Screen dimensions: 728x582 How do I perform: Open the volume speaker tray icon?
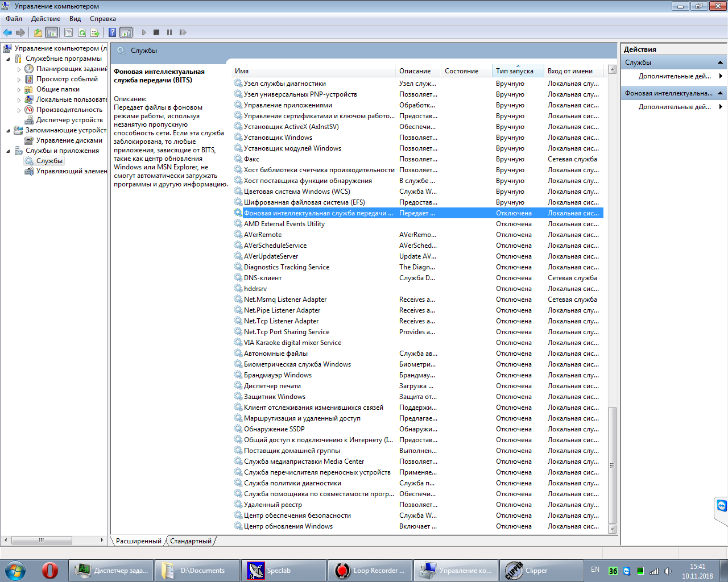pos(668,571)
